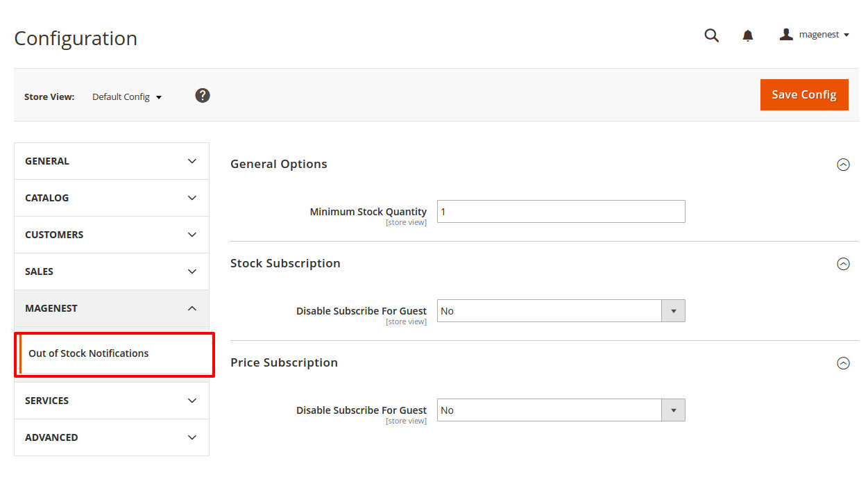Select Out of Stock Notifications
This screenshot has width=868, height=477.
coord(114,354)
